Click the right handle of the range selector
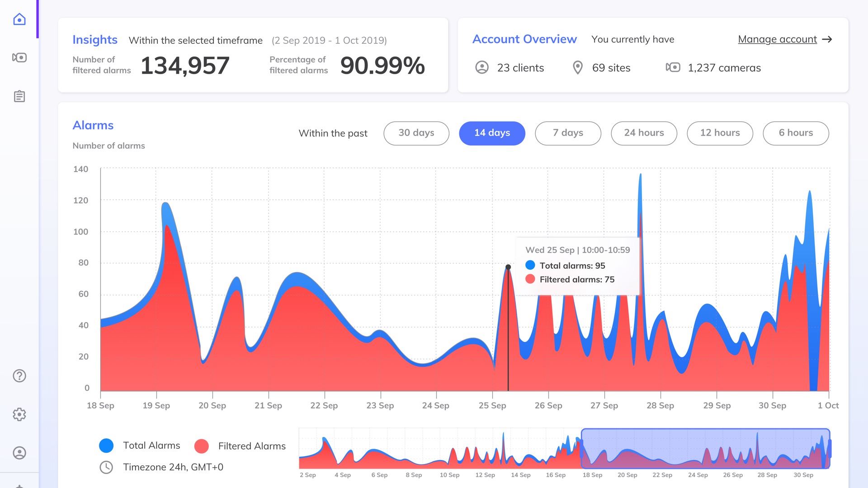 830,448
